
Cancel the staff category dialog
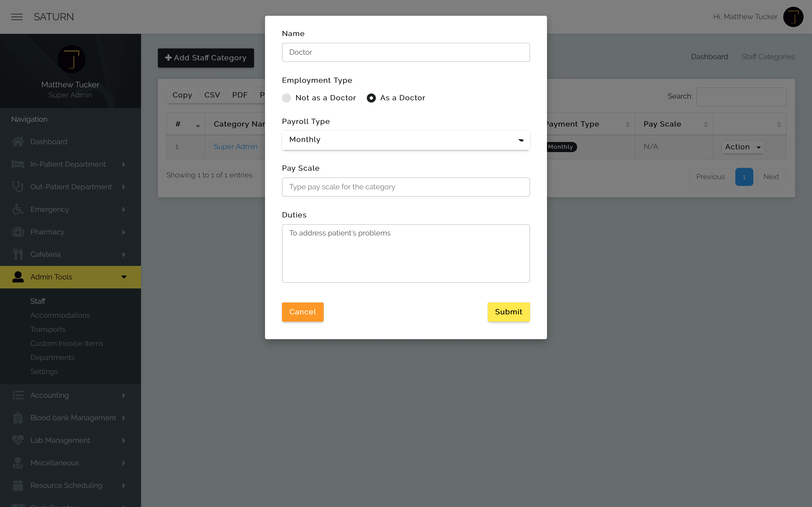click(x=302, y=312)
